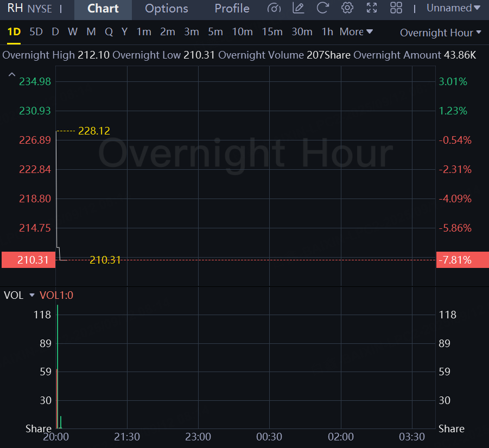
Task: Open chart settings gear icon
Action: [x=347, y=8]
